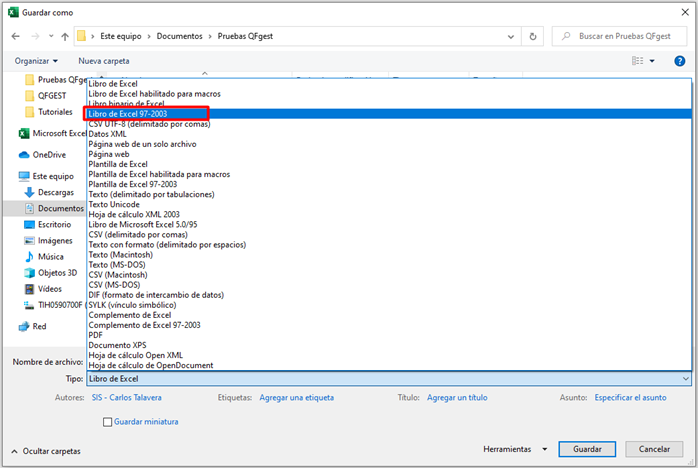The width and height of the screenshot is (698, 468).
Task: Open the view options dropdown arrow
Action: [652, 61]
